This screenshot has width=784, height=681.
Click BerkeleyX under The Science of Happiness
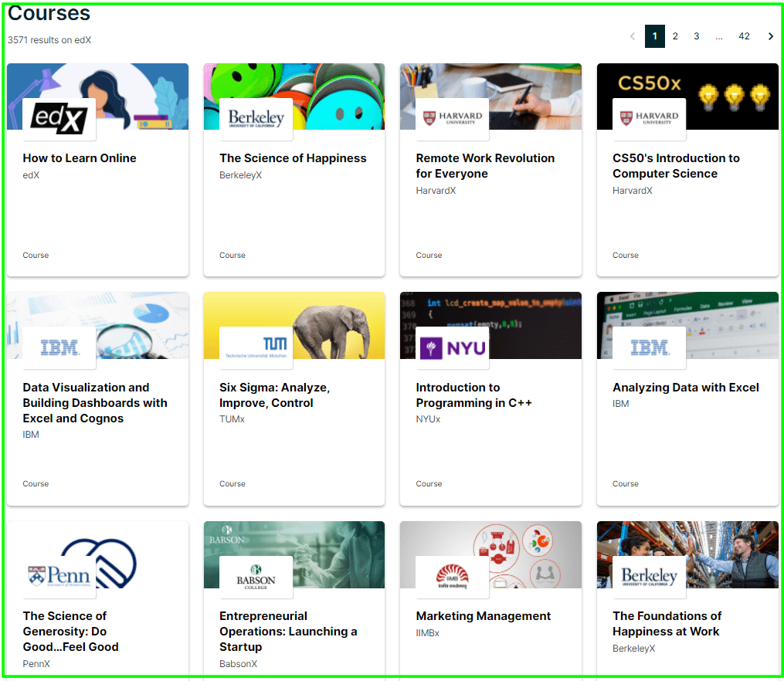tap(240, 175)
